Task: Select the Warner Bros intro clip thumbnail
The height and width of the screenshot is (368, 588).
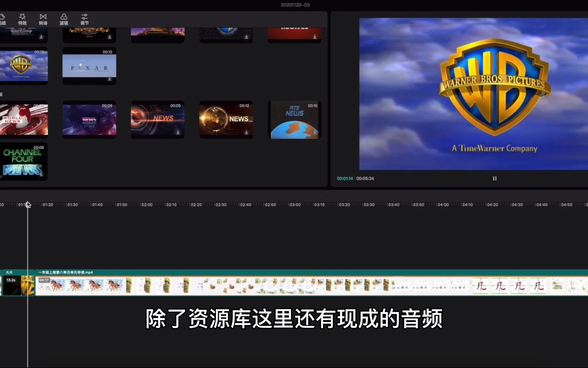Action: [24, 66]
